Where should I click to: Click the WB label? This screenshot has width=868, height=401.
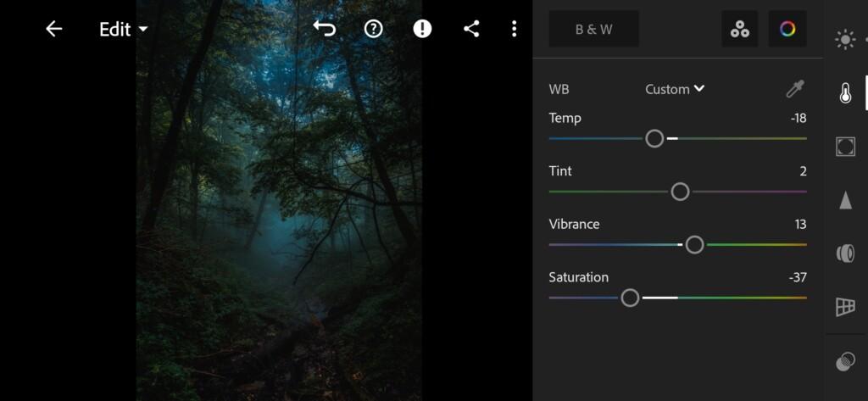tap(559, 89)
